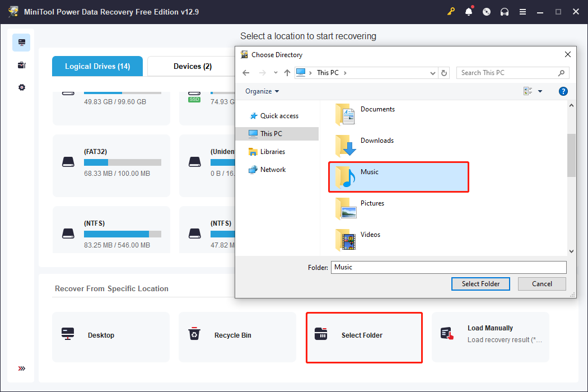Select Network in navigation pane
Image resolution: width=588 pixels, height=392 pixels.
click(x=277, y=170)
